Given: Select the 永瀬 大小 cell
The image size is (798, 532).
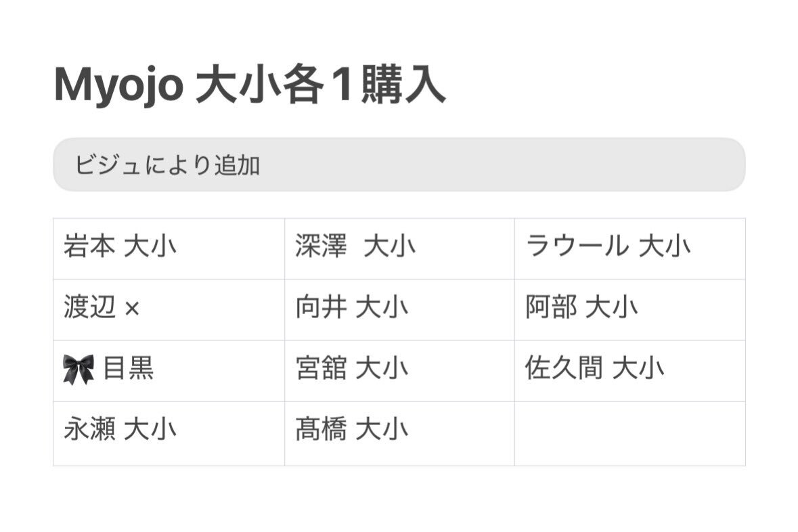Looking at the screenshot, I should (169, 434).
